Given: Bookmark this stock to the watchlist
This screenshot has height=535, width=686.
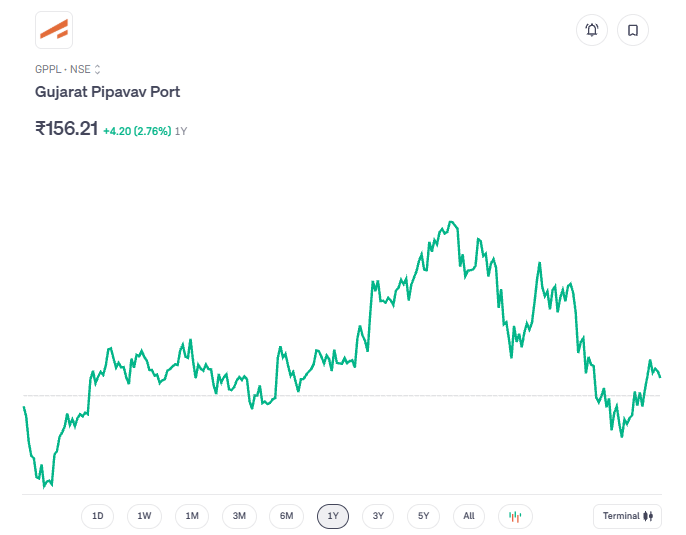Looking at the screenshot, I should pos(632,30).
